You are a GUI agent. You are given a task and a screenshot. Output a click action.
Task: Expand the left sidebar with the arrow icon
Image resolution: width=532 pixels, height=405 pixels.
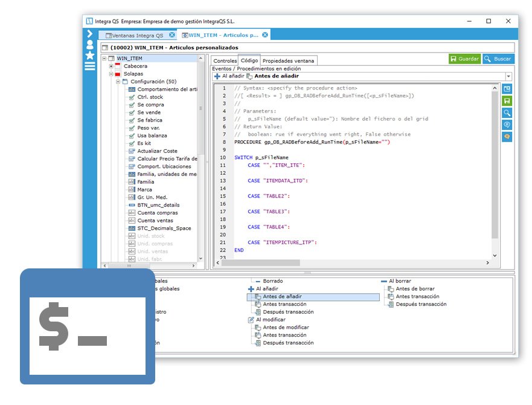tap(89, 34)
